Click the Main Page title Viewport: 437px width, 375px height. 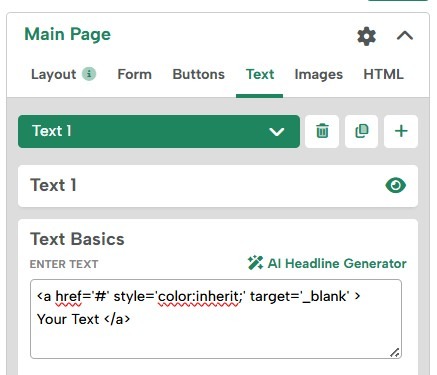[68, 34]
